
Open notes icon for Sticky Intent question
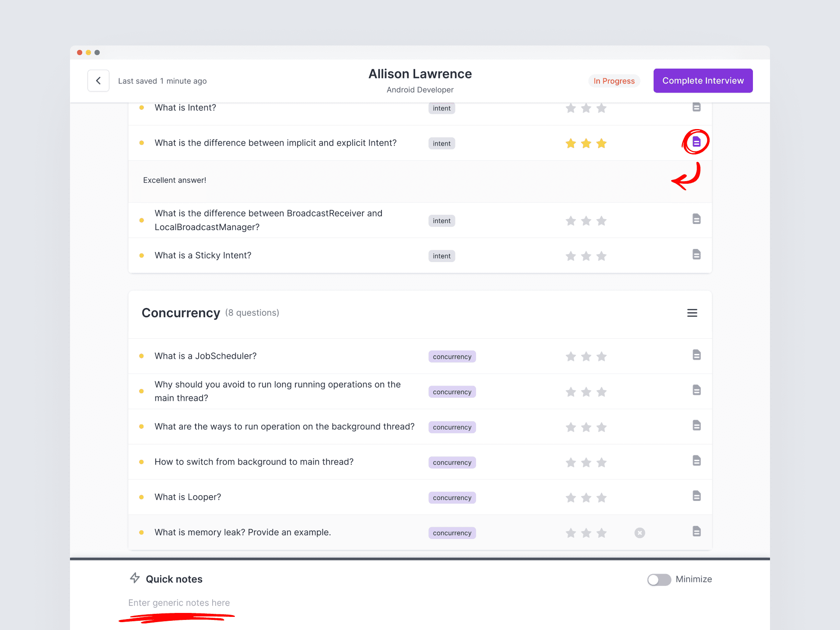696,255
